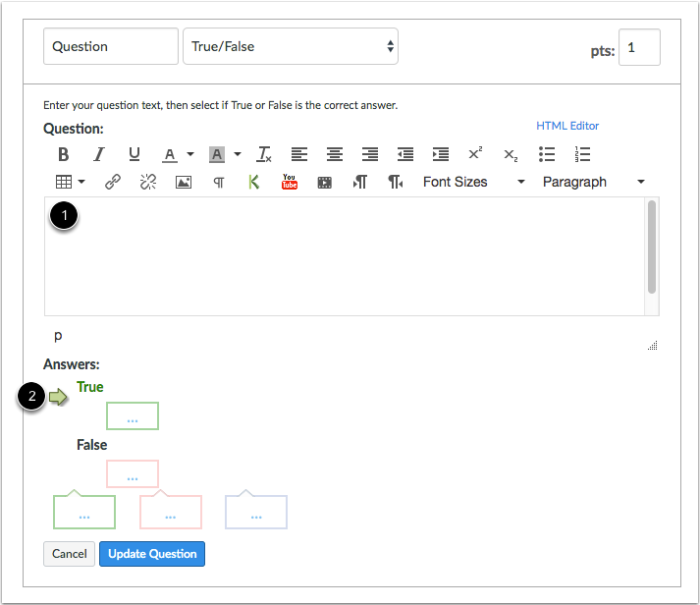Open the text color picker arrow

point(189,154)
